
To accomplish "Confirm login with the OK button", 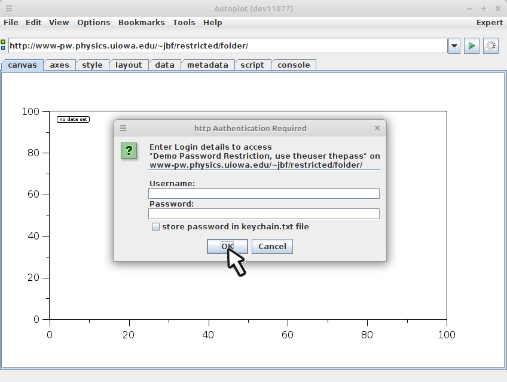I will point(227,246).
